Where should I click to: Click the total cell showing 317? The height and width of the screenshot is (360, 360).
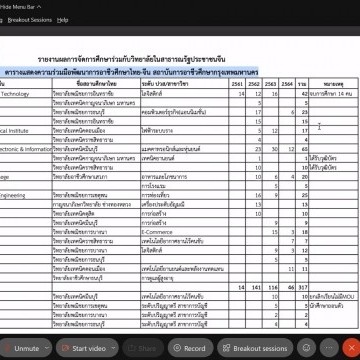[302, 287]
